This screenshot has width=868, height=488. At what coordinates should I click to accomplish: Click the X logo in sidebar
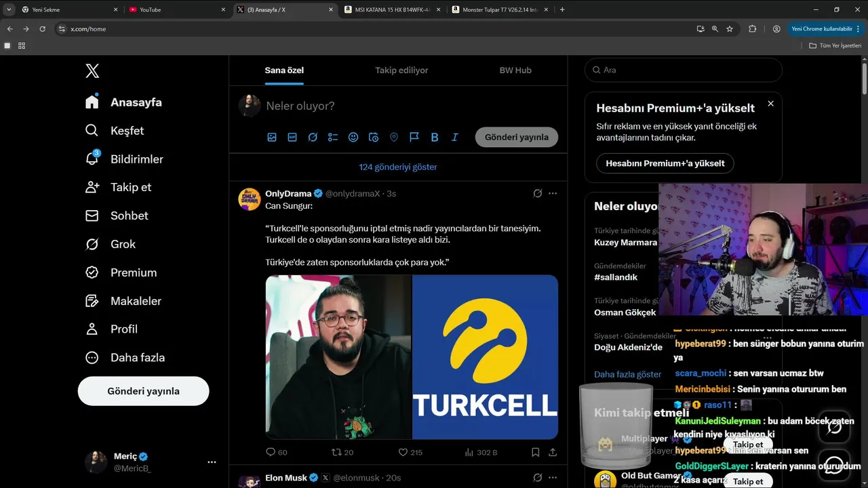coord(92,70)
